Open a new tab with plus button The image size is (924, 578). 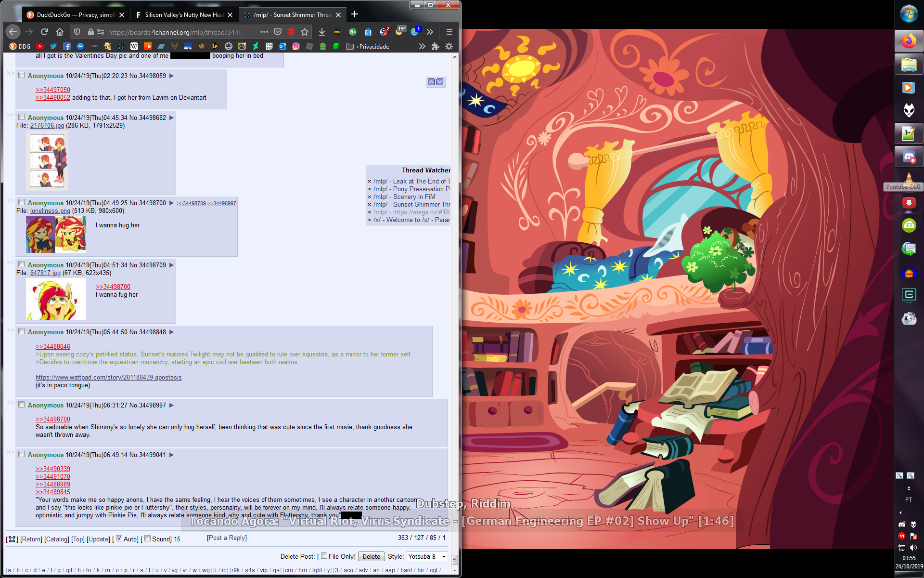pos(355,14)
